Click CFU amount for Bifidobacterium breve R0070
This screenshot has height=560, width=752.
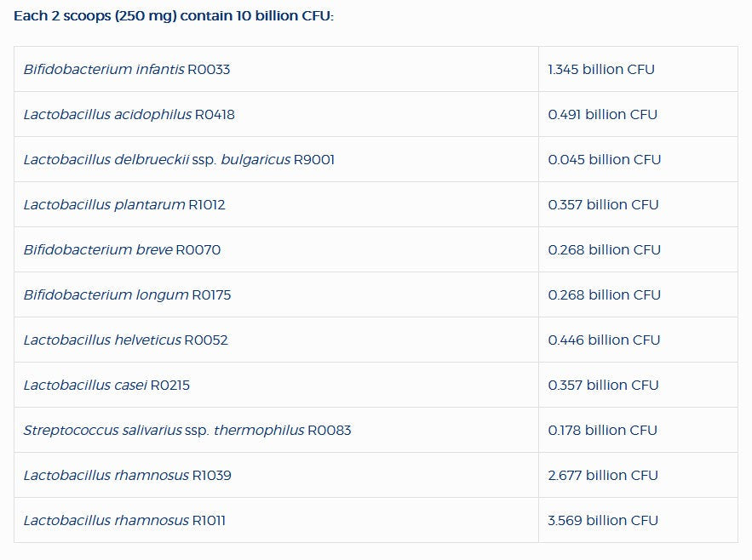[605, 250]
